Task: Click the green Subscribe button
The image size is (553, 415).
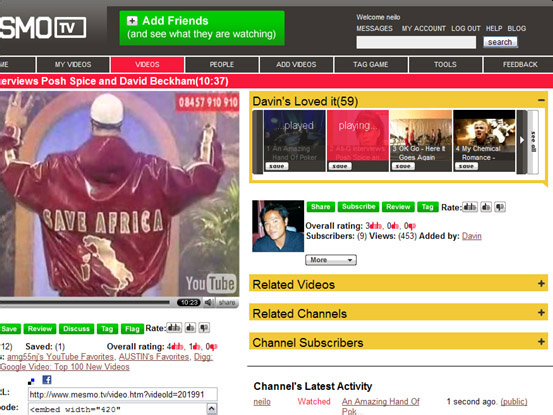Action: tap(358, 207)
